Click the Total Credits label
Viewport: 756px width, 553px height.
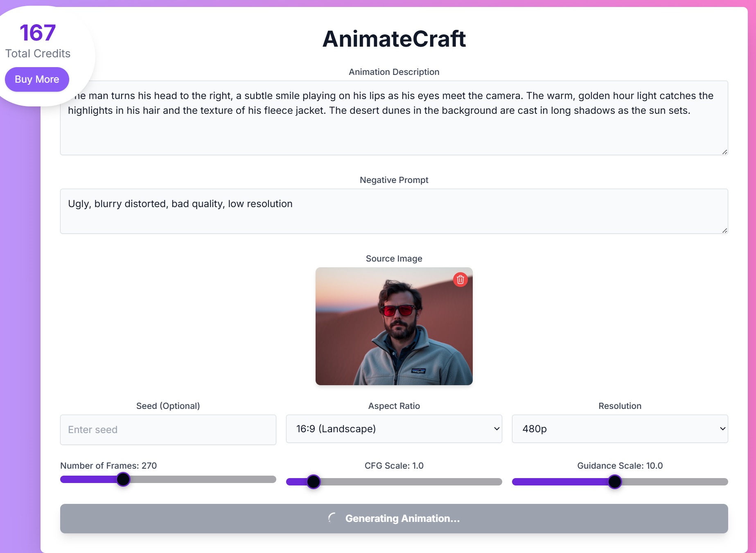tap(38, 54)
